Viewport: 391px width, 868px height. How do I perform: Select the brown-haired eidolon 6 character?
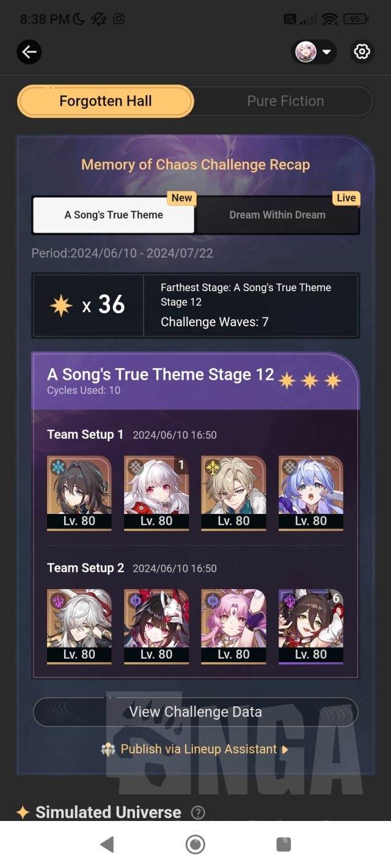tap(311, 626)
